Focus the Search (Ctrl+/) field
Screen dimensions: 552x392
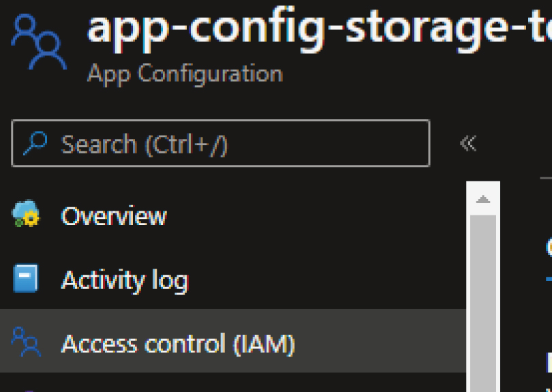(x=273, y=143)
